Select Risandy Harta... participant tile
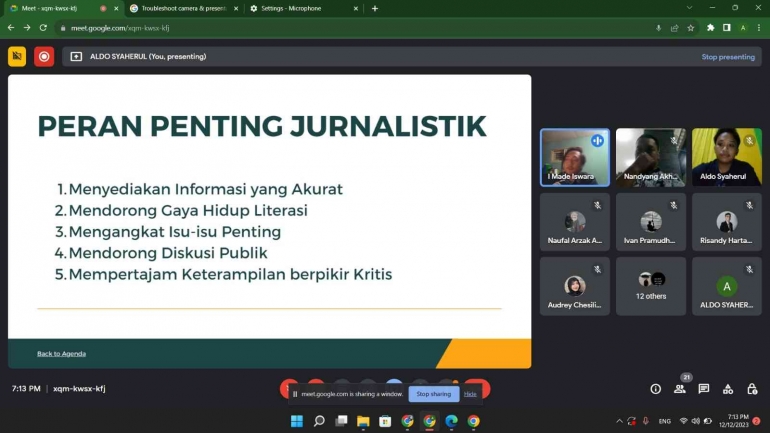 tap(727, 222)
